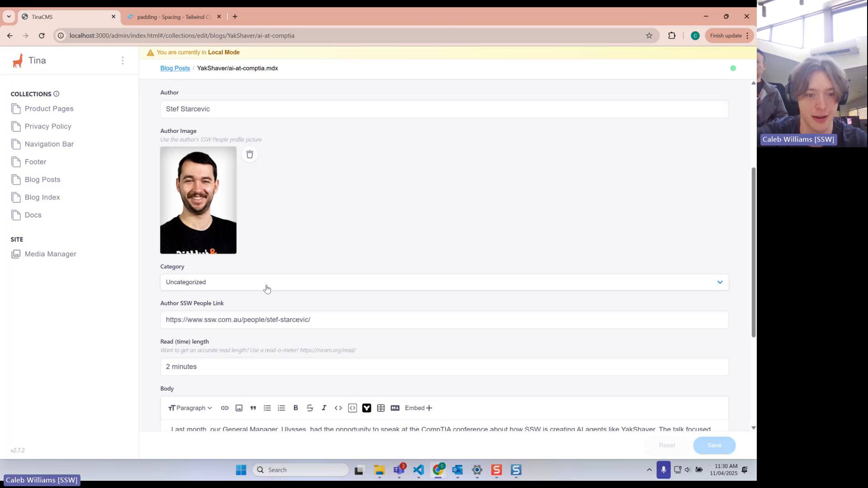Open clock and date in taskbar
The image size is (868, 488).
(723, 470)
